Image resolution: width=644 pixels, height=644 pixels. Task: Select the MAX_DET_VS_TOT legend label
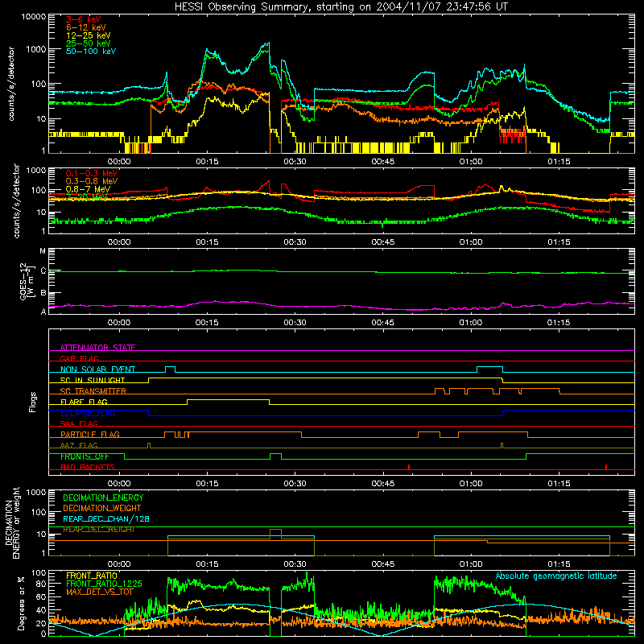click(x=100, y=592)
